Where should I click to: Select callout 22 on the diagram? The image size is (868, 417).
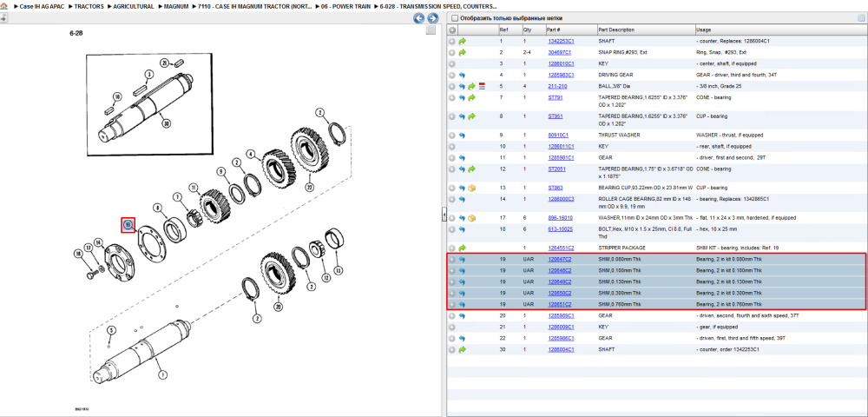[309, 188]
